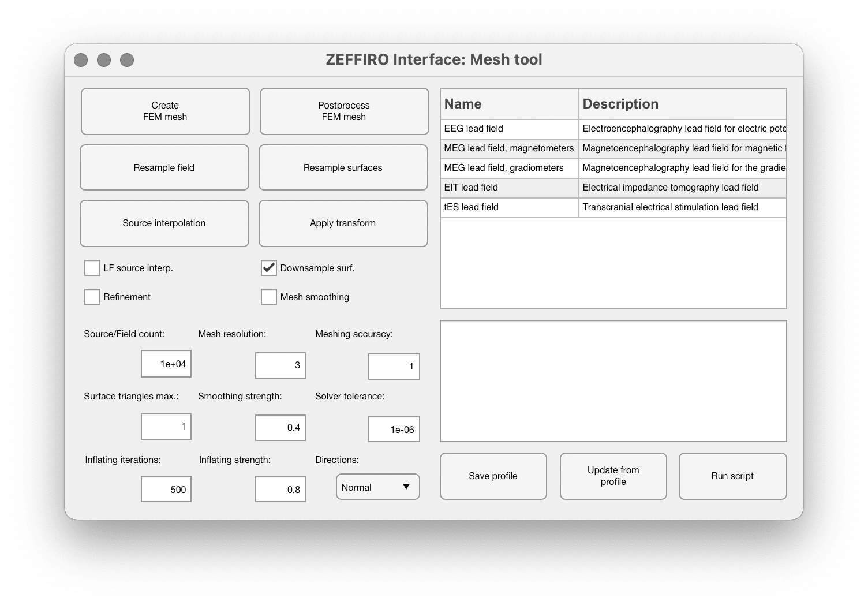Close the Mesh tool window
868x605 pixels.
pos(81,60)
